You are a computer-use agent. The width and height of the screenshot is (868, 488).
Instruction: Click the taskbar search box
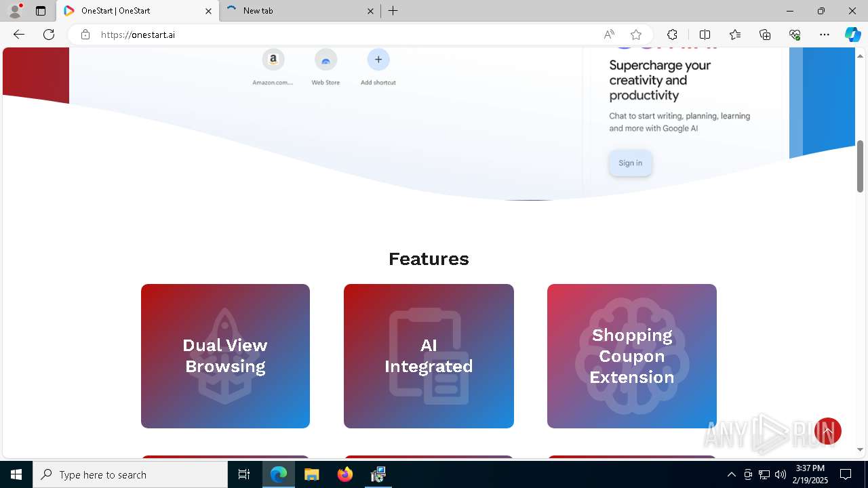click(130, 474)
